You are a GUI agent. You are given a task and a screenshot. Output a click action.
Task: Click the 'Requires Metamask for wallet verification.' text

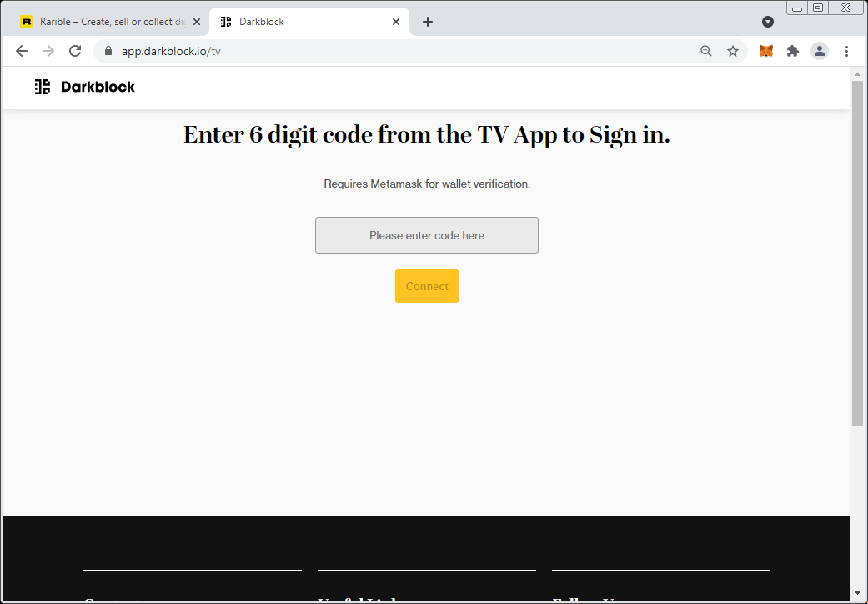click(427, 184)
